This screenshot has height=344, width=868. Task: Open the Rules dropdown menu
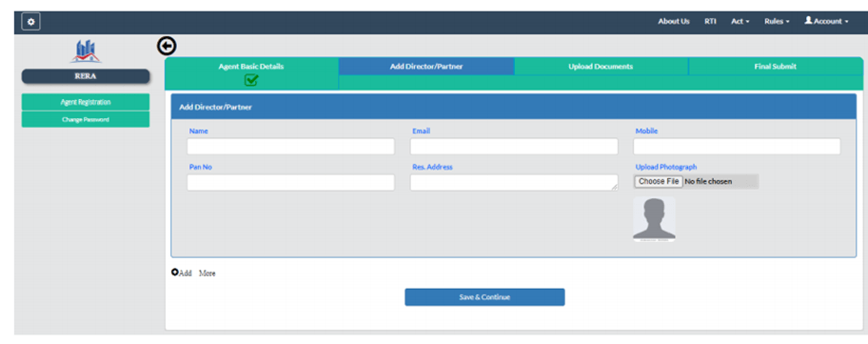777,21
